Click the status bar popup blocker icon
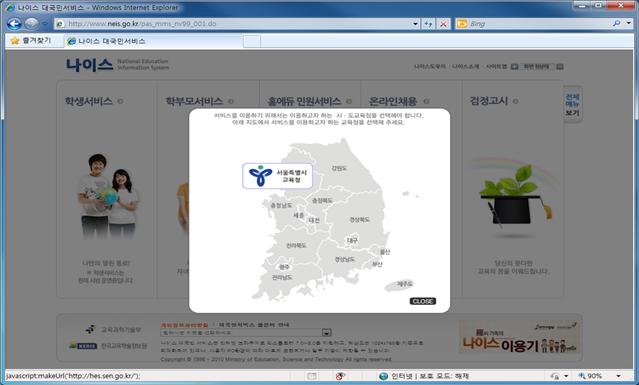Image resolution: width=639 pixels, height=385 pixels. (339, 376)
